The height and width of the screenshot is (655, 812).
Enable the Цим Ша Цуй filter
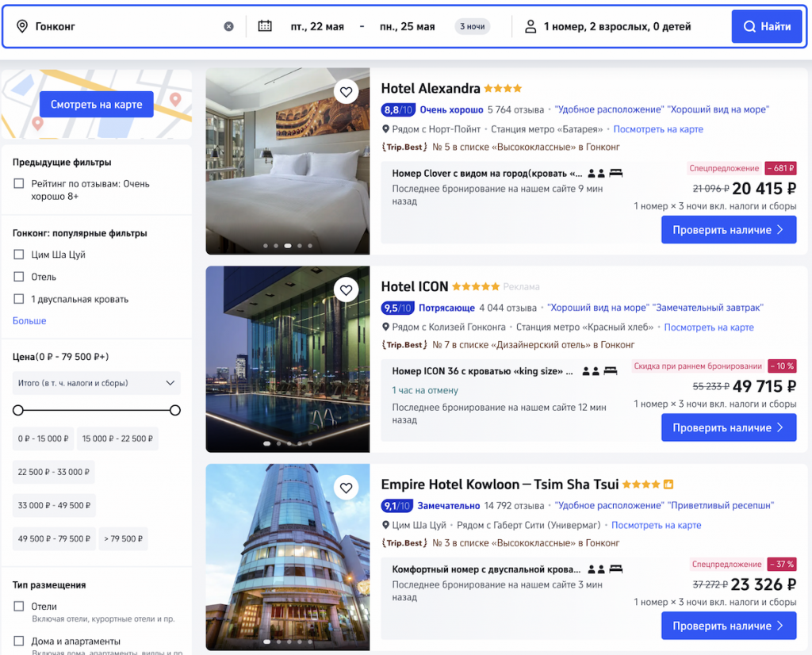click(19, 255)
